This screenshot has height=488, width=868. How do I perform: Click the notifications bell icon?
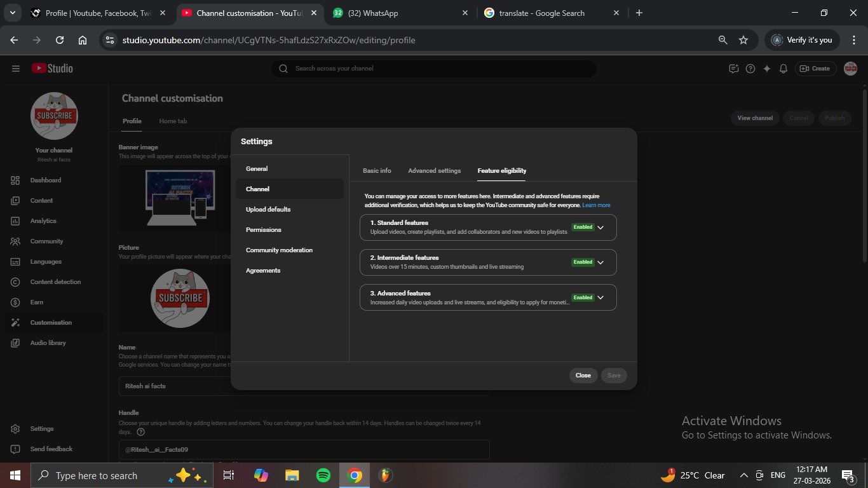[x=783, y=69]
